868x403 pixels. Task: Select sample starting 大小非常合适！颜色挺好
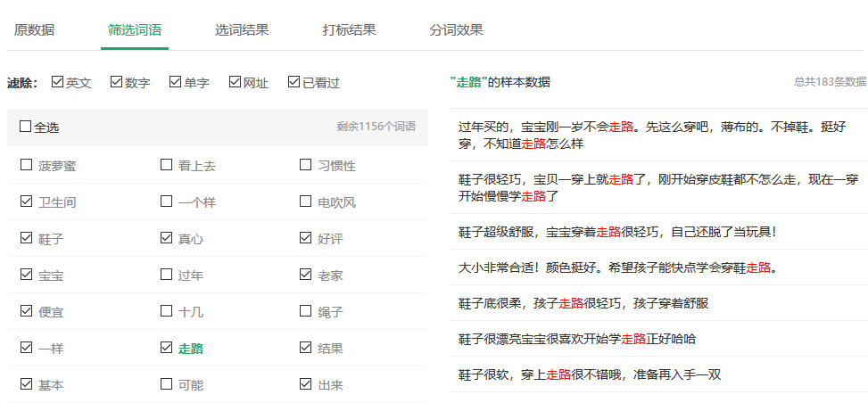click(x=658, y=267)
